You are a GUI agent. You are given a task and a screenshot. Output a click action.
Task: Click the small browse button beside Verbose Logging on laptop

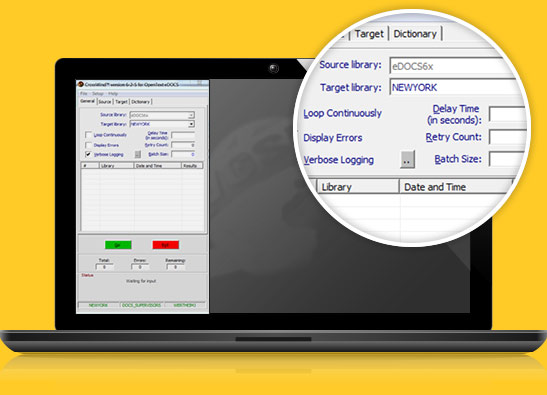pyautogui.click(x=138, y=154)
